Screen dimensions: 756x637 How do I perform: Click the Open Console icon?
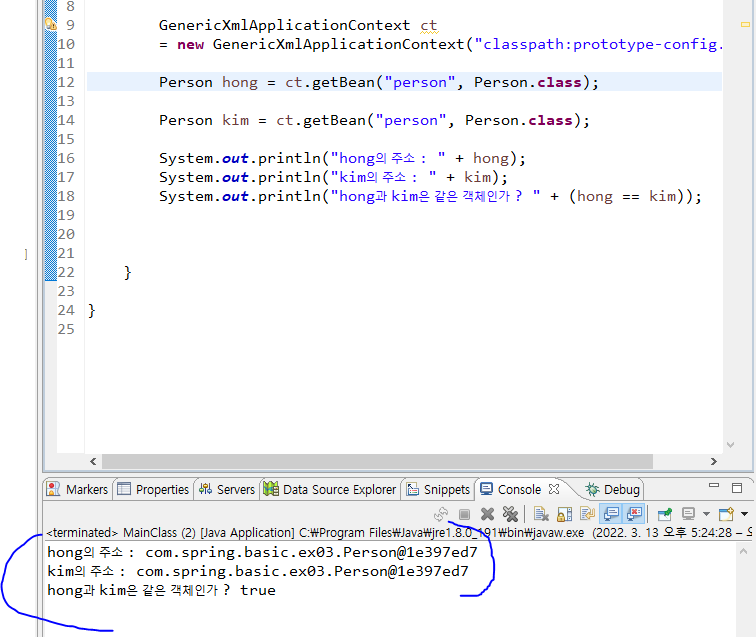[726, 515]
